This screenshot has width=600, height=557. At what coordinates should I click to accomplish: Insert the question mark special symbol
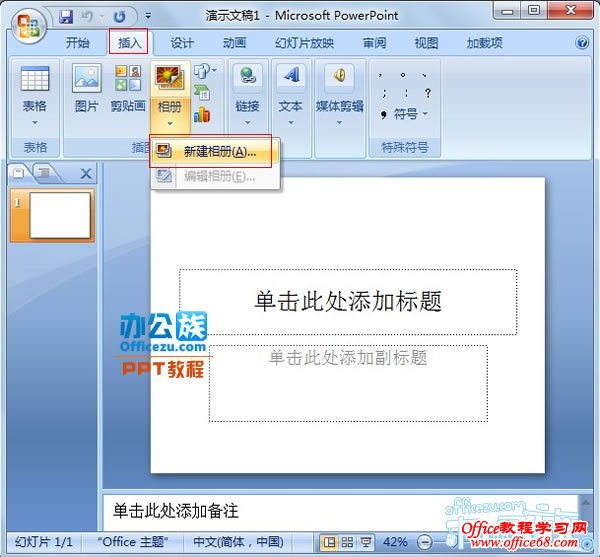click(x=428, y=93)
